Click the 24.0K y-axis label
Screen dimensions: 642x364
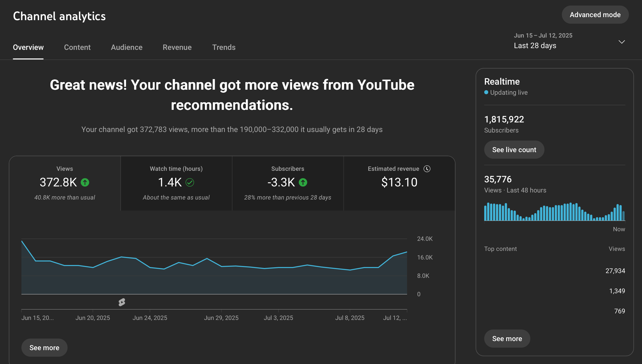(425, 239)
